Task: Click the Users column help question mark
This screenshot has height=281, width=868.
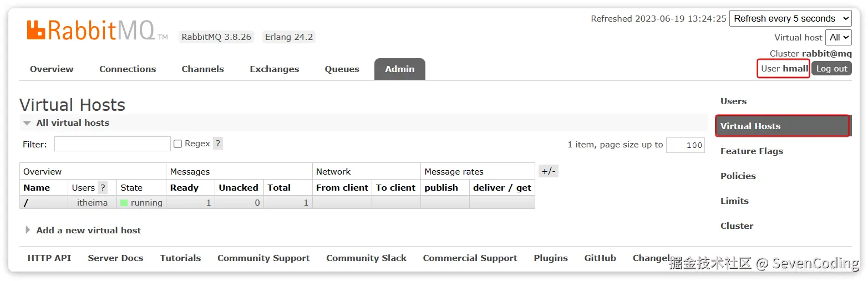Action: point(102,187)
